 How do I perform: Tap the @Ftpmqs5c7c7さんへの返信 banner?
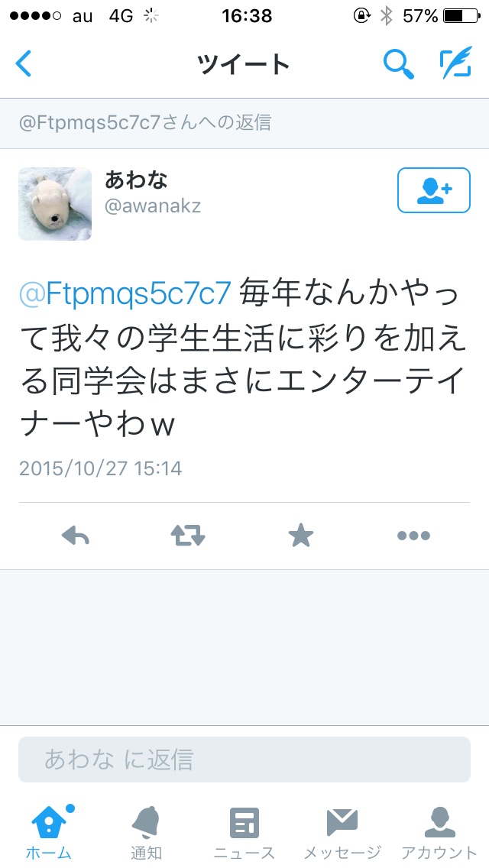(x=244, y=123)
